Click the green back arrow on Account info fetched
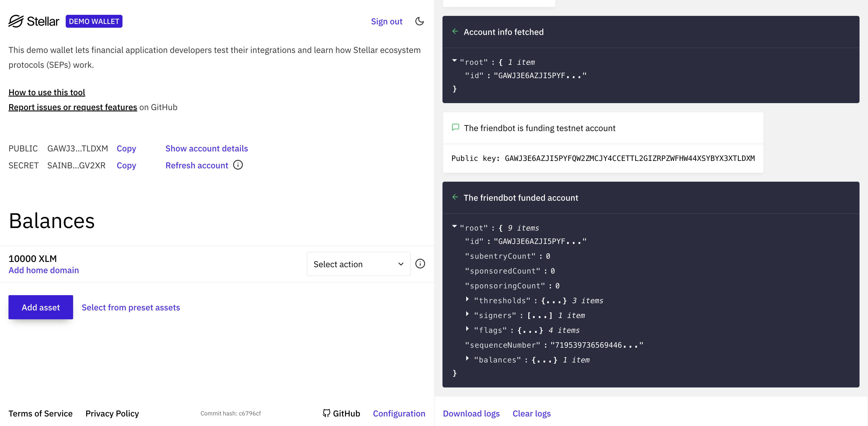Viewport: 868px width, 426px height. pyautogui.click(x=455, y=31)
